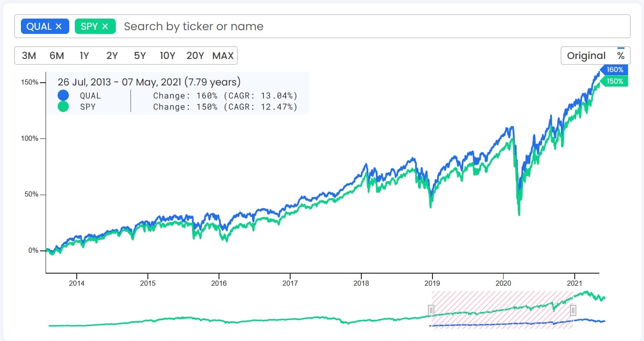
Task: Click the green 150% price badge
Action: click(x=615, y=81)
